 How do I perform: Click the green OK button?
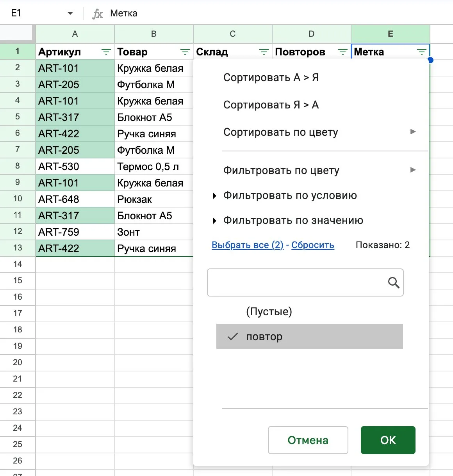coord(388,440)
